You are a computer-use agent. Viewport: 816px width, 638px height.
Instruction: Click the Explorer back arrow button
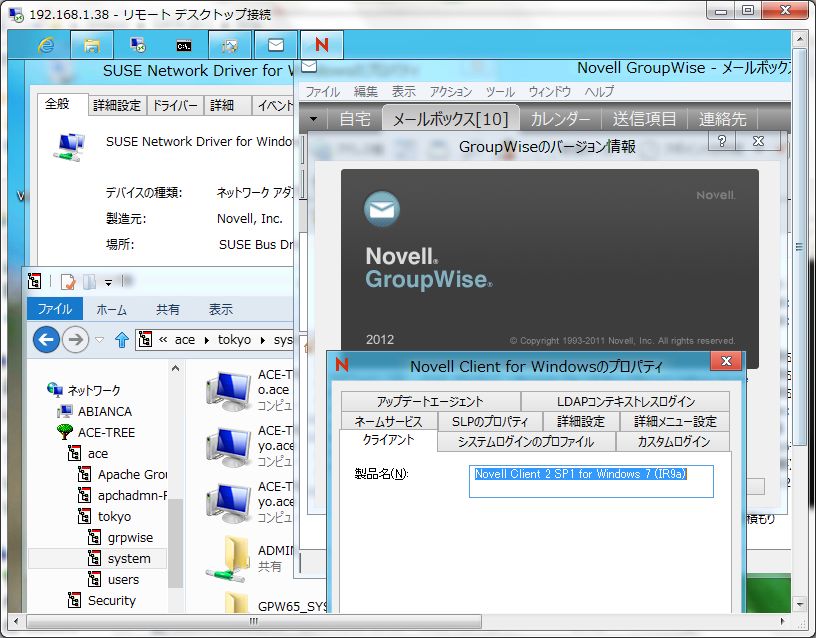pos(46,340)
